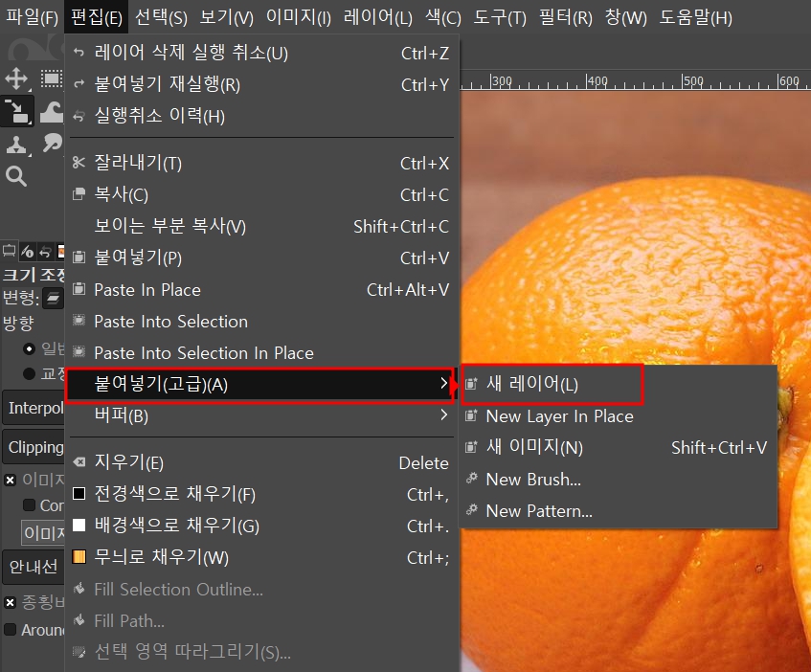Screen dimensions: 811x672
Task: Redo with 붙여넣기 재실행(R)
Action: [x=261, y=84]
